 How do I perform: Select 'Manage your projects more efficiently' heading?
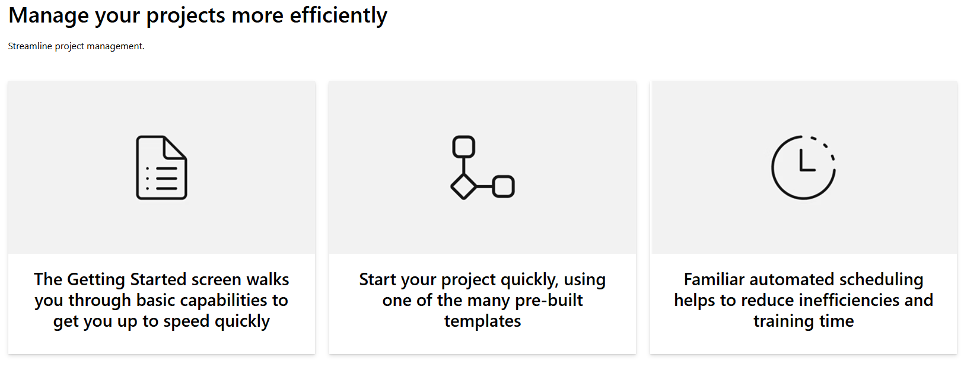pos(198,15)
